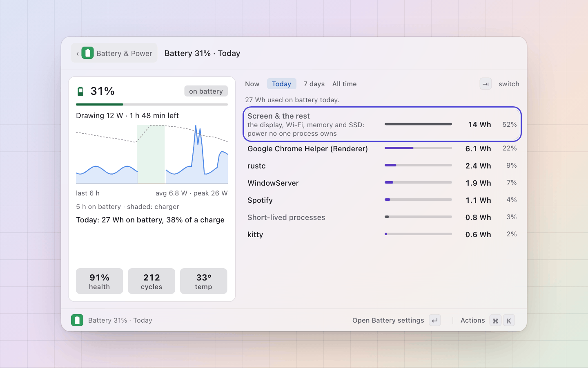This screenshot has height=368, width=588.
Task: Click the back chevron beside Battery & Power
Action: pyautogui.click(x=78, y=54)
